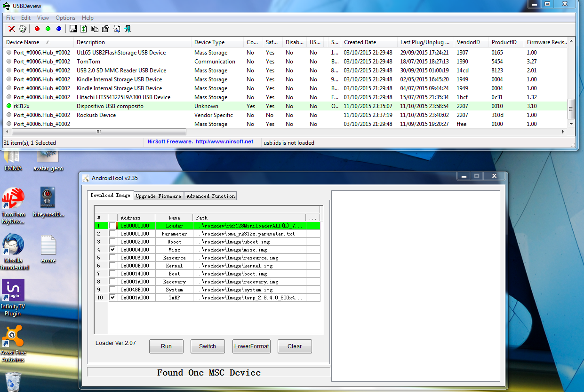Click the Run button in AndroidTool
This screenshot has width=584, height=392.
pos(166,346)
